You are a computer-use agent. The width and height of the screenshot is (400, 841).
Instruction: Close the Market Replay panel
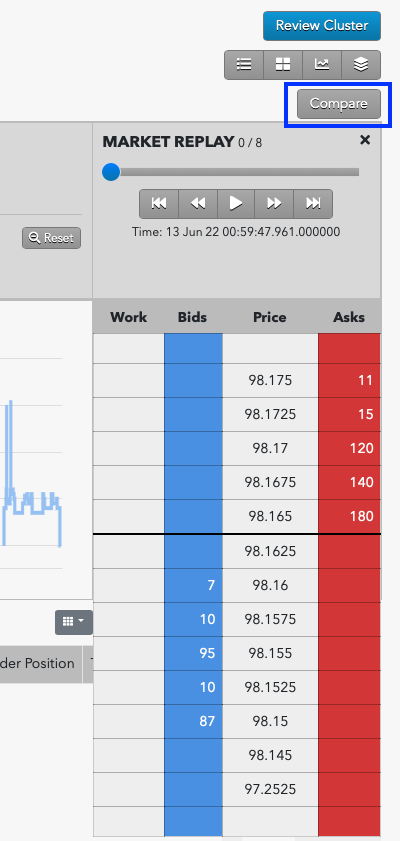[365, 140]
